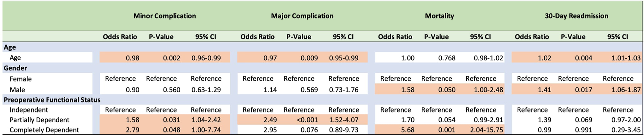The height and width of the screenshot is (135, 644).
Task: Click the Gender section heading
Action: [x=15, y=68]
